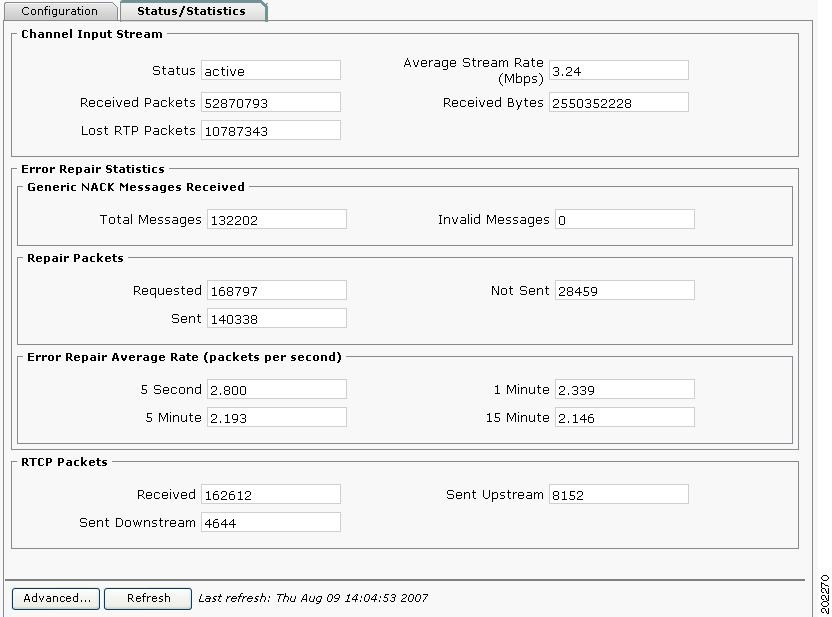Click the Total Messages field

(x=276, y=220)
